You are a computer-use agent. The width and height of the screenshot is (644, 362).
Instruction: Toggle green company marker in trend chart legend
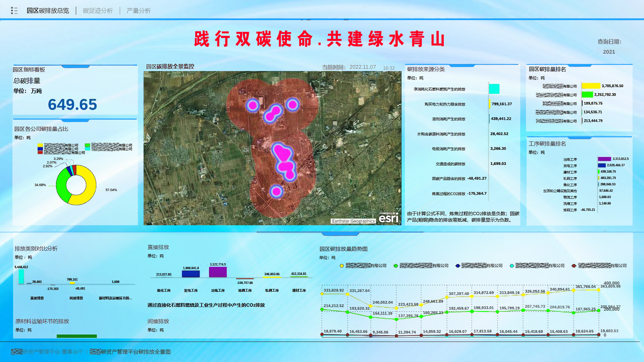(x=396, y=265)
